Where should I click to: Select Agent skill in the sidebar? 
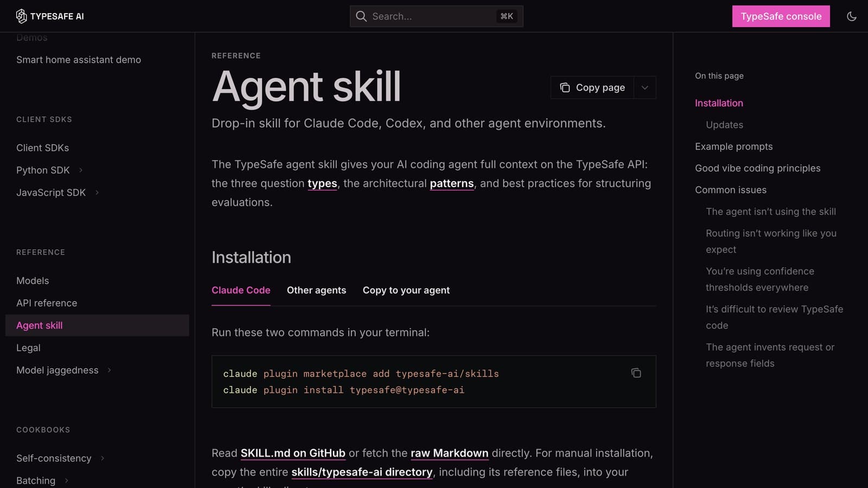(97, 325)
